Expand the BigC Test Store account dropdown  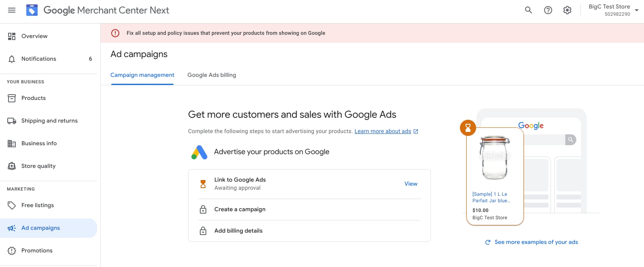tap(636, 11)
